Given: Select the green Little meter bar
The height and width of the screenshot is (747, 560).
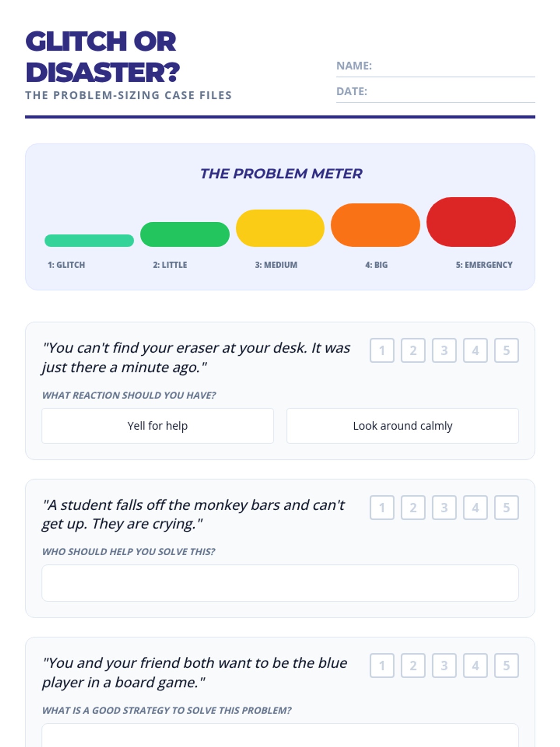Looking at the screenshot, I should [x=185, y=234].
